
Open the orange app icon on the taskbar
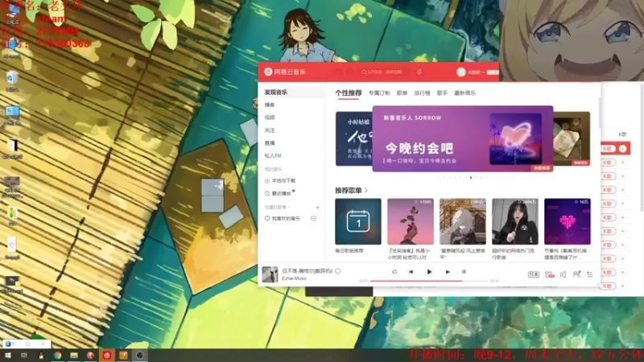coord(123,356)
